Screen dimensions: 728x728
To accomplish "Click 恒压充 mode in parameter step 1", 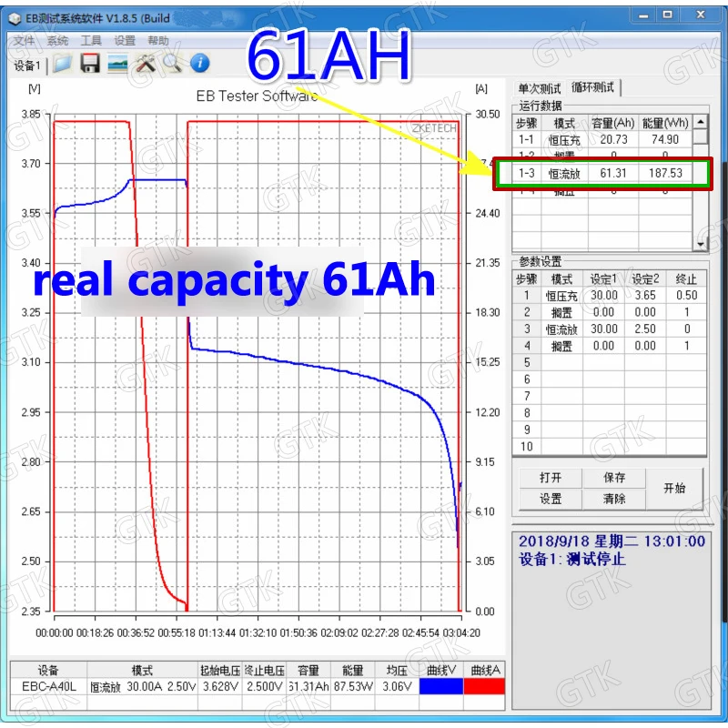I will pos(561,296).
